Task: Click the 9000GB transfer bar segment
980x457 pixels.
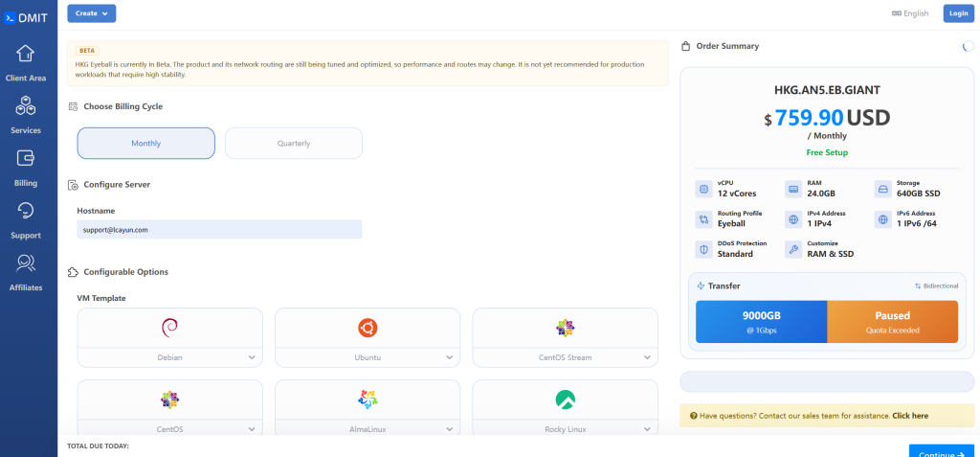Action: point(761,322)
